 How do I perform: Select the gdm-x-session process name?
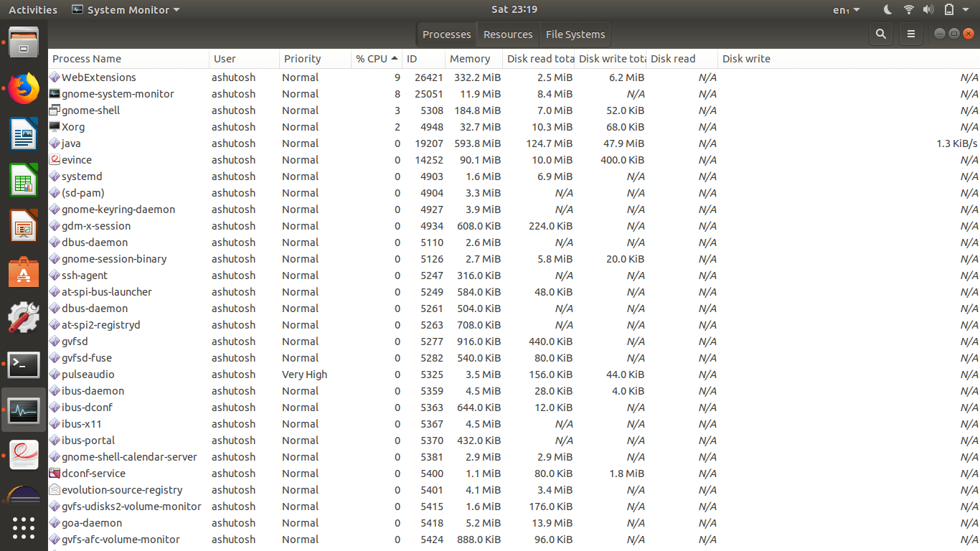[x=96, y=225]
